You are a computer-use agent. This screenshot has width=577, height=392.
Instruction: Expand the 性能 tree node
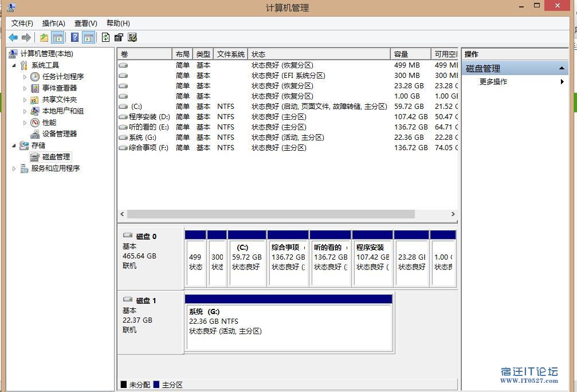point(25,123)
